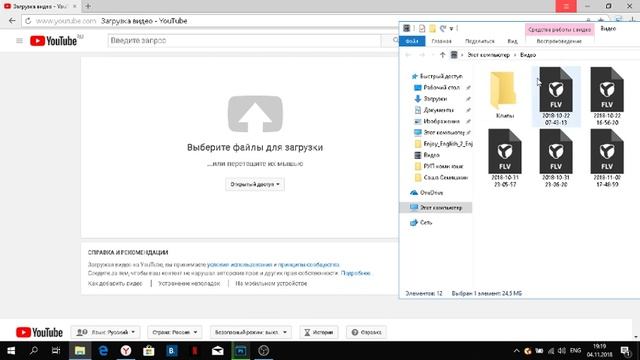Image resolution: width=640 pixels, height=360 pixels.
Task: Click the YouTube search input field
Action: 244,41
